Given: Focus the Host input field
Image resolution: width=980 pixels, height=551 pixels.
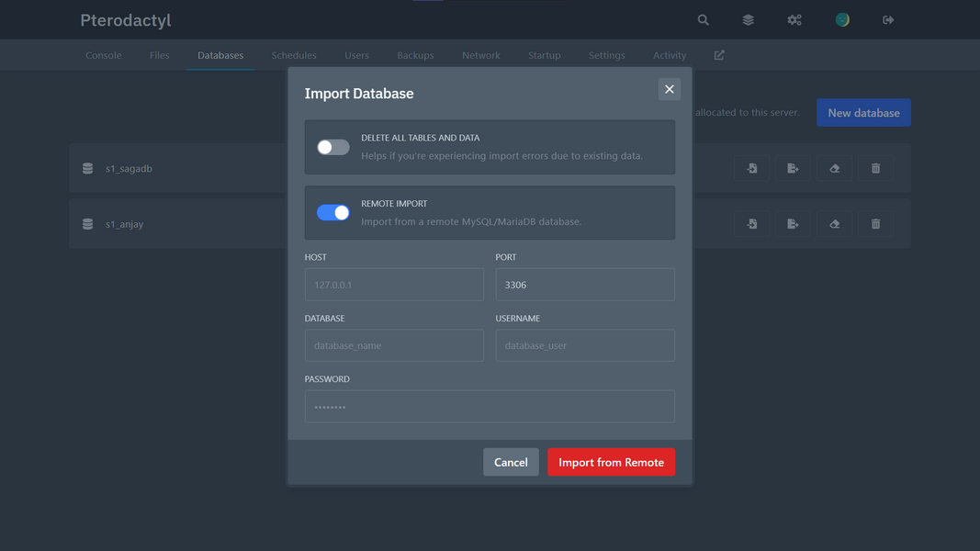Looking at the screenshot, I should [x=394, y=285].
